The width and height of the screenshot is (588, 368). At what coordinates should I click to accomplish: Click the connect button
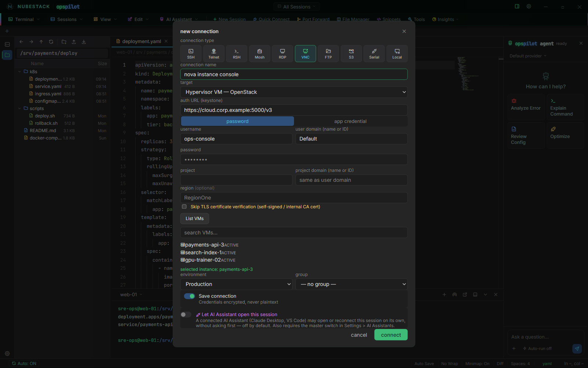tap(391, 335)
